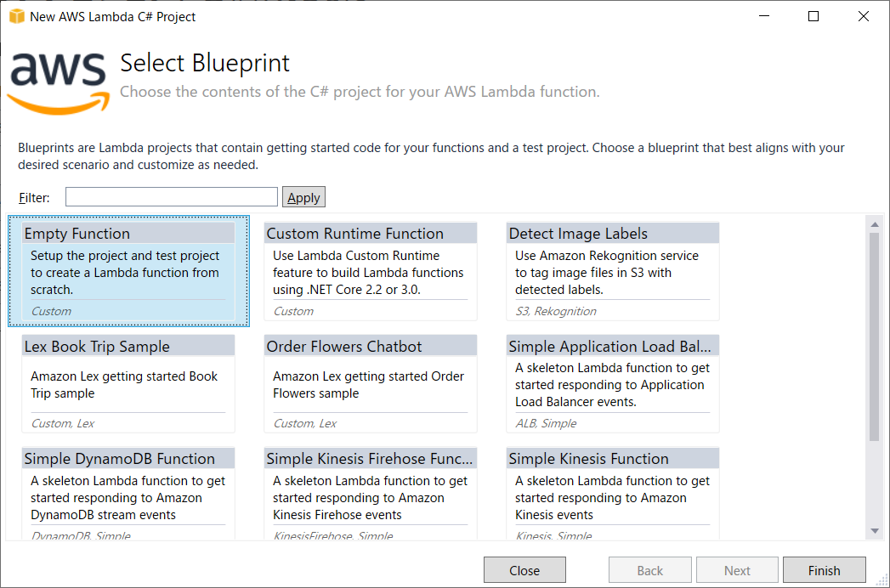Image resolution: width=890 pixels, height=588 pixels.
Task: Click 'Custom, Lex' tag under Lex Book Trip
Action: (x=62, y=423)
